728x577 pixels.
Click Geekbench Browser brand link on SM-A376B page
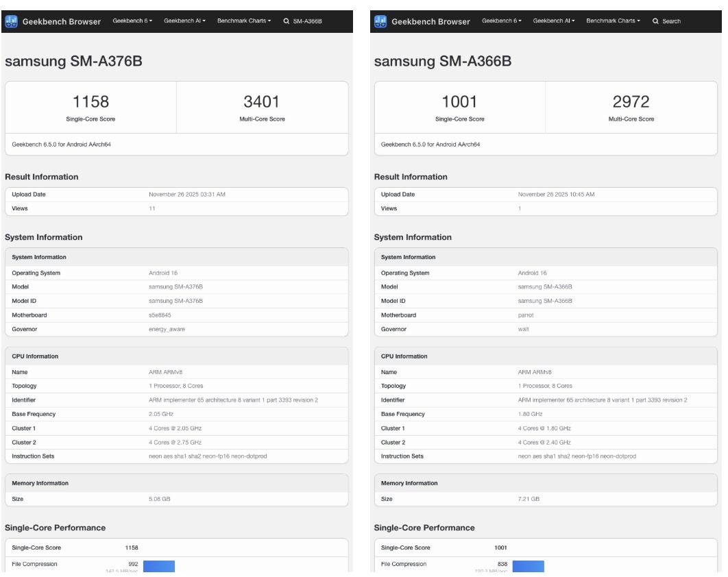pos(62,21)
